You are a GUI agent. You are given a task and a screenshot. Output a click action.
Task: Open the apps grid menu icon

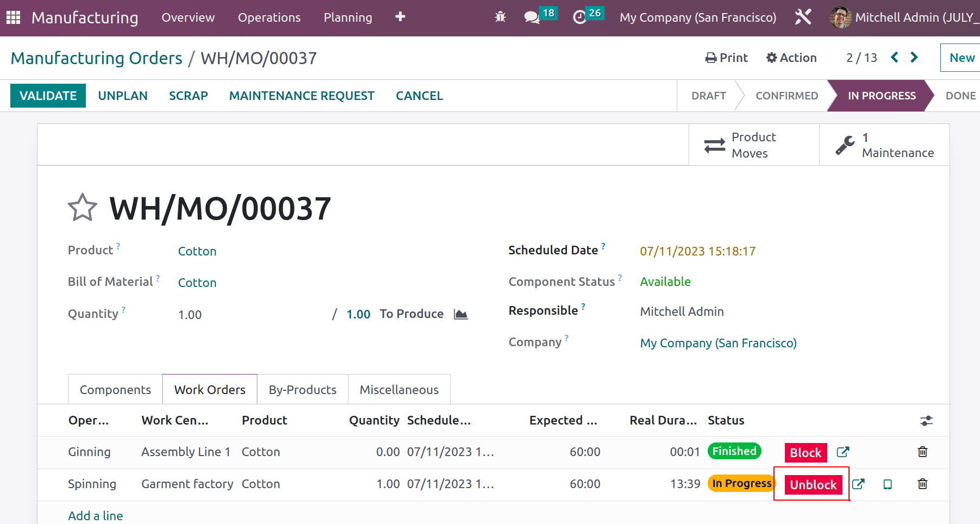13,17
